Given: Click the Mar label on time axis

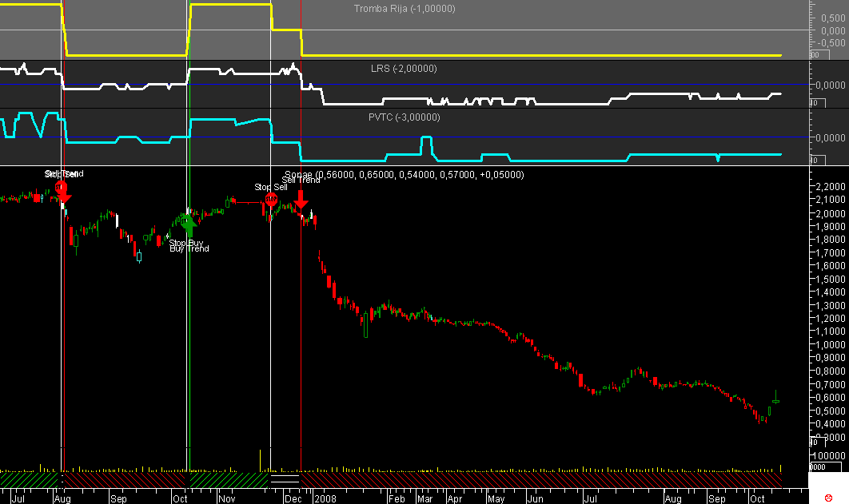Looking at the screenshot, I should pyautogui.click(x=425, y=498).
